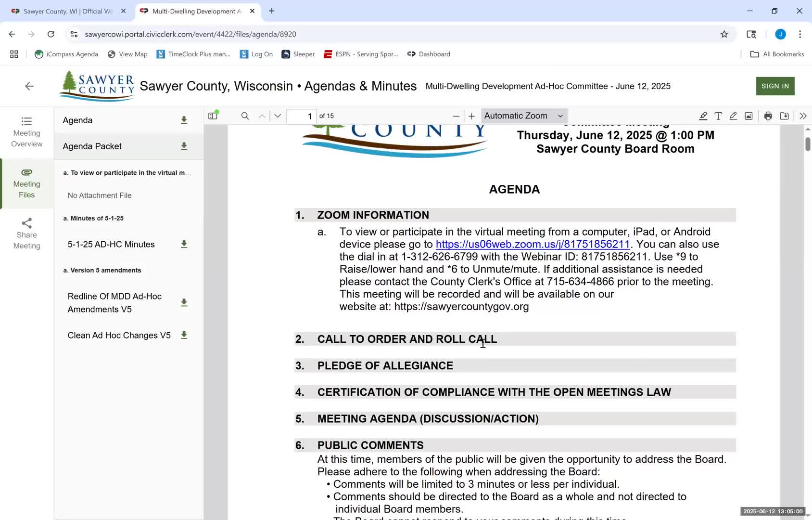Open Chrome profile avatar
Viewport: 812px width, 520px height.
pyautogui.click(x=780, y=34)
